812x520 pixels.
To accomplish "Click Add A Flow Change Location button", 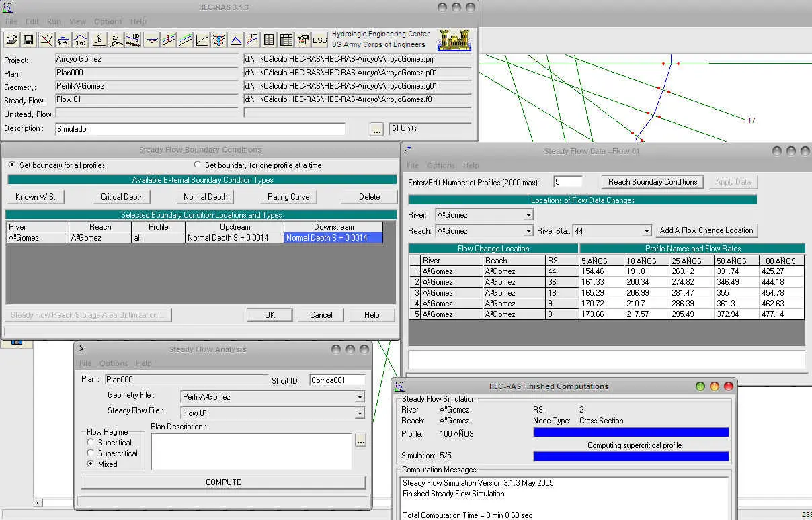I will [x=706, y=230].
